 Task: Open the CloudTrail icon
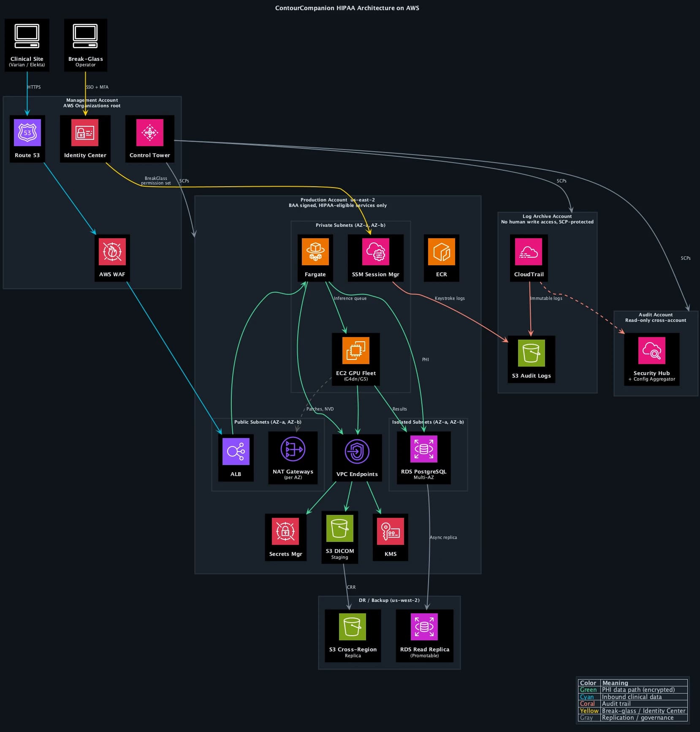pos(529,252)
